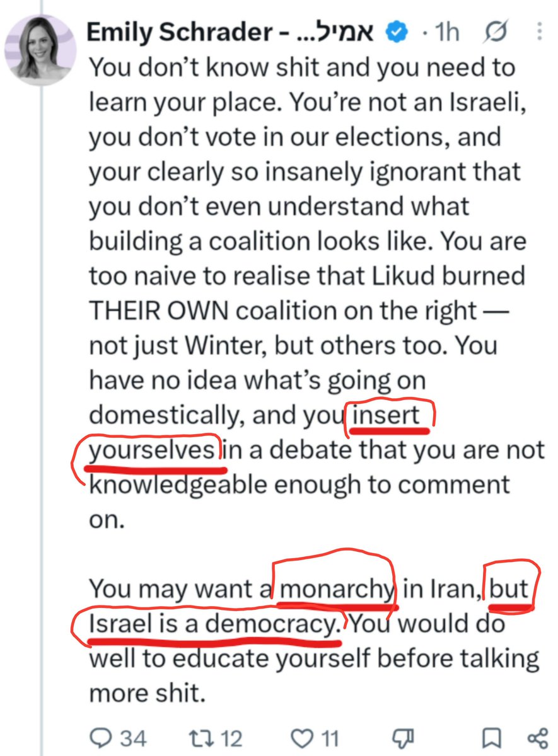This screenshot has height=756, width=558.
Task: Repost using the retweet arrows icon
Action: [x=202, y=737]
